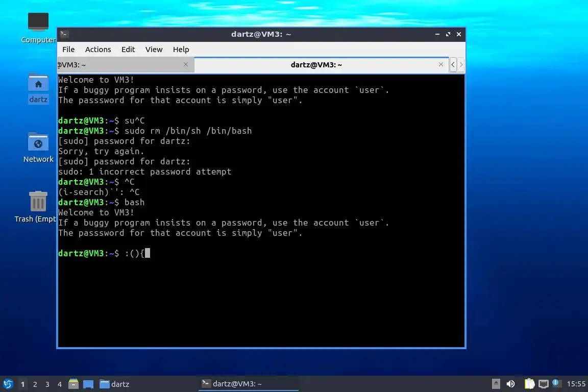Select the dartz home folder desktop icon

click(x=38, y=89)
